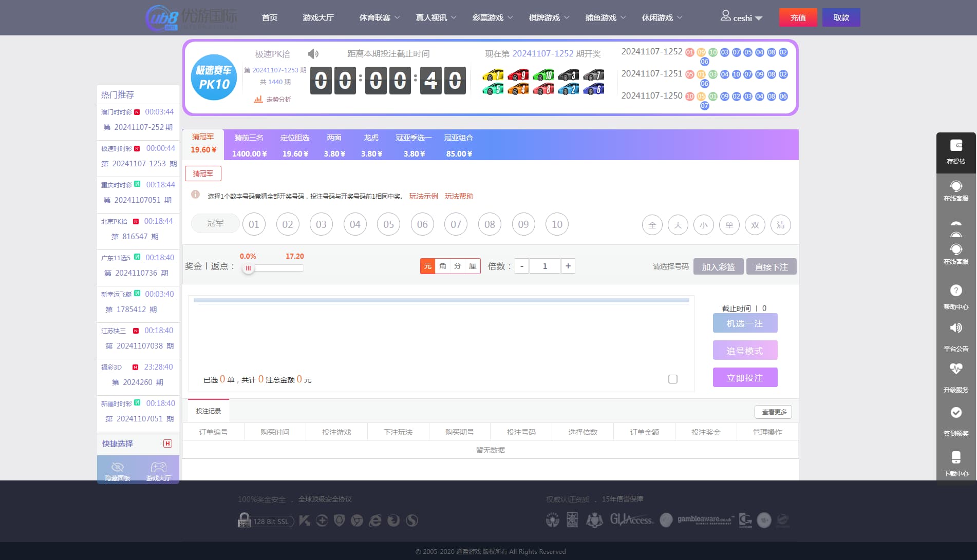The height and width of the screenshot is (560, 977).
Task: Open the ceshi user account dropdown
Action: 742,17
